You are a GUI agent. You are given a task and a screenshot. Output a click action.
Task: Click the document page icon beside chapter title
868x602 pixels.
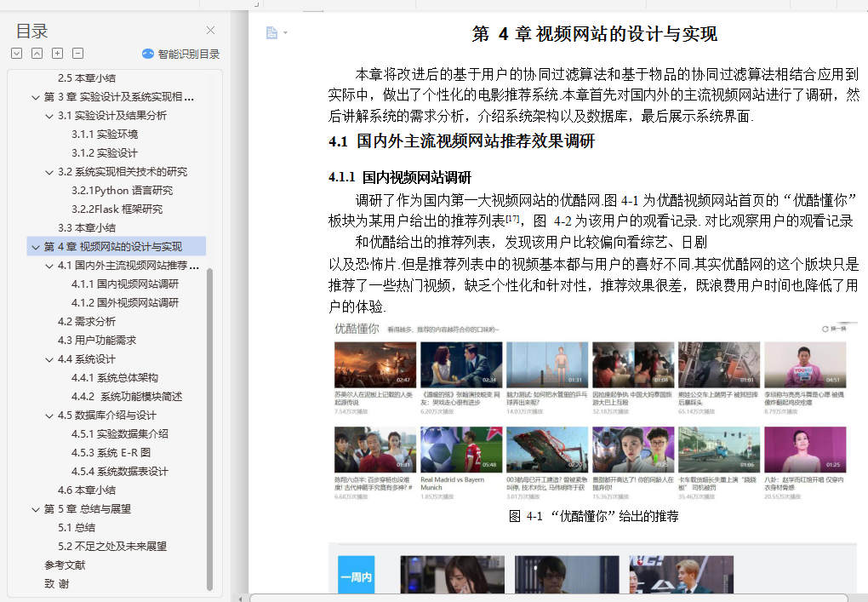point(271,32)
